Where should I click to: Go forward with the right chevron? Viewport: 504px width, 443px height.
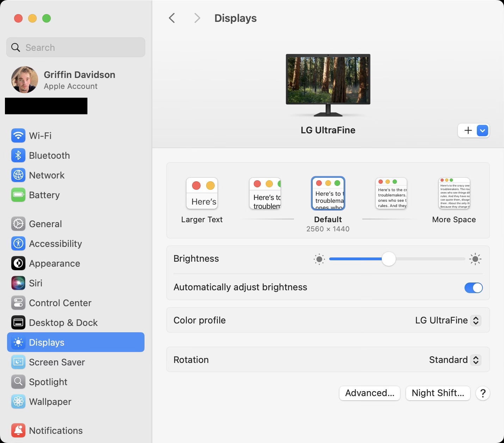coord(197,18)
